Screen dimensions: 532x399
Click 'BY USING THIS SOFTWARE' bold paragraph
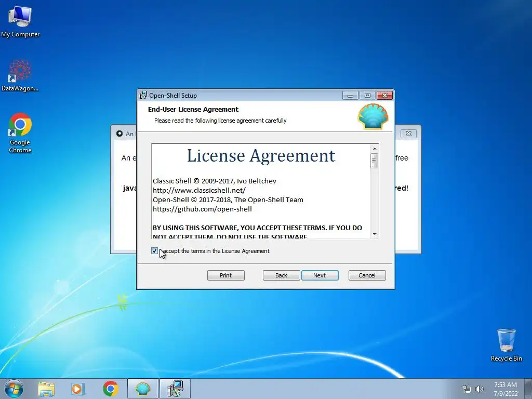point(257,232)
